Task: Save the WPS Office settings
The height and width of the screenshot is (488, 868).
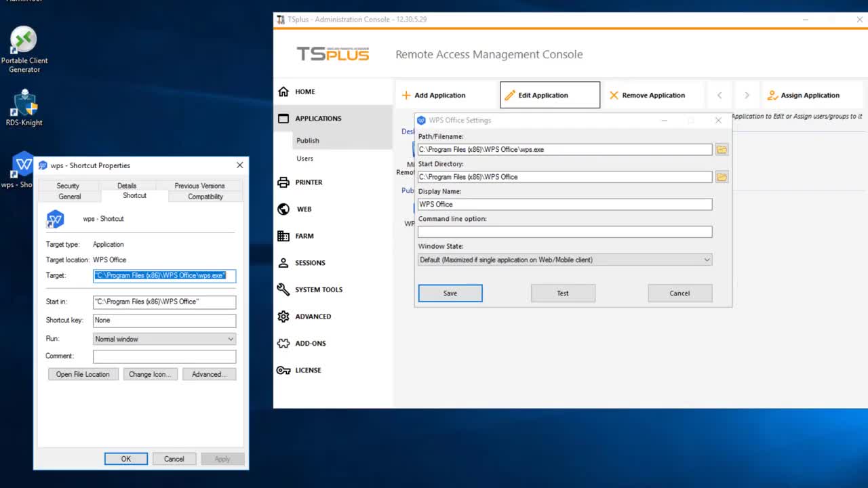Action: (450, 293)
